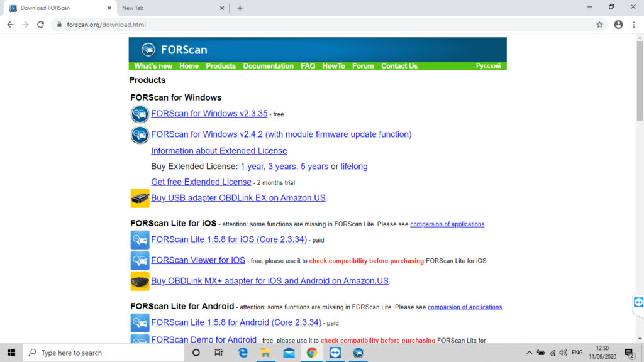Click the OBDLink MX+ adapter icon
644x362 pixels.
click(140, 282)
